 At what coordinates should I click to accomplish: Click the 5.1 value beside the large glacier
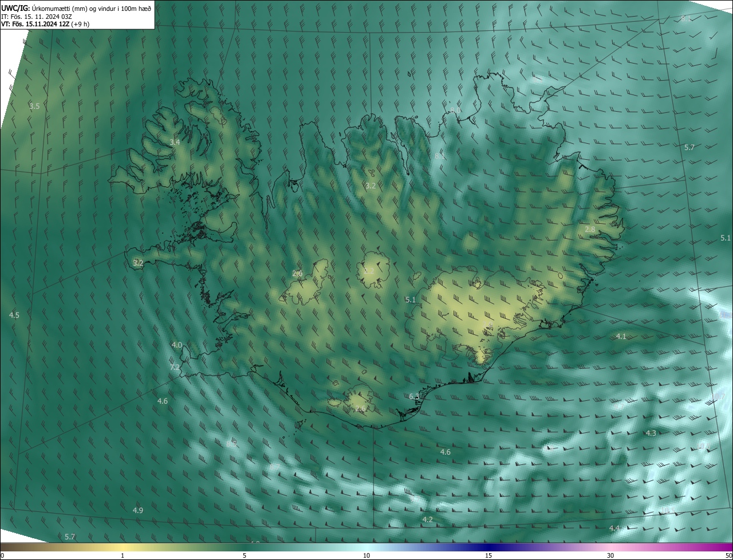point(410,299)
